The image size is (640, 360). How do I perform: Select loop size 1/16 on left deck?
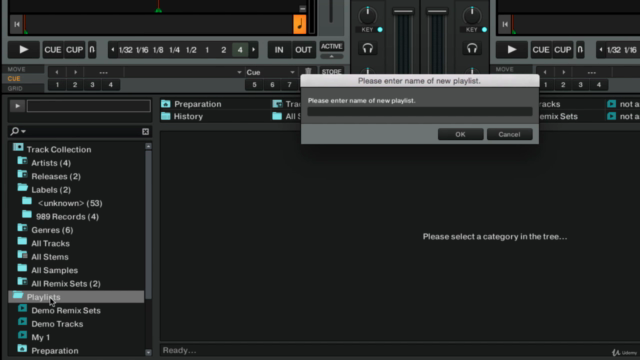142,50
